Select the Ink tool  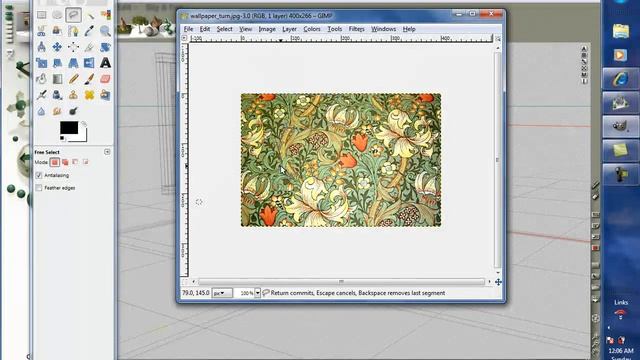(57, 95)
